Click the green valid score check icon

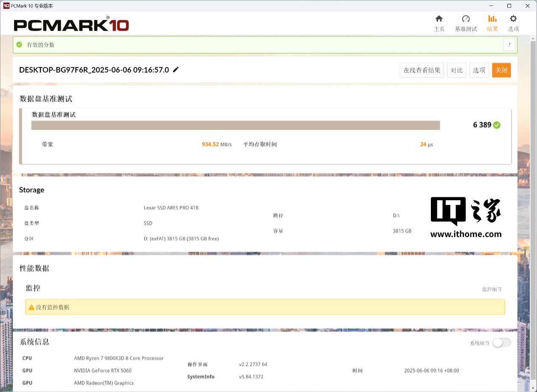click(19, 45)
